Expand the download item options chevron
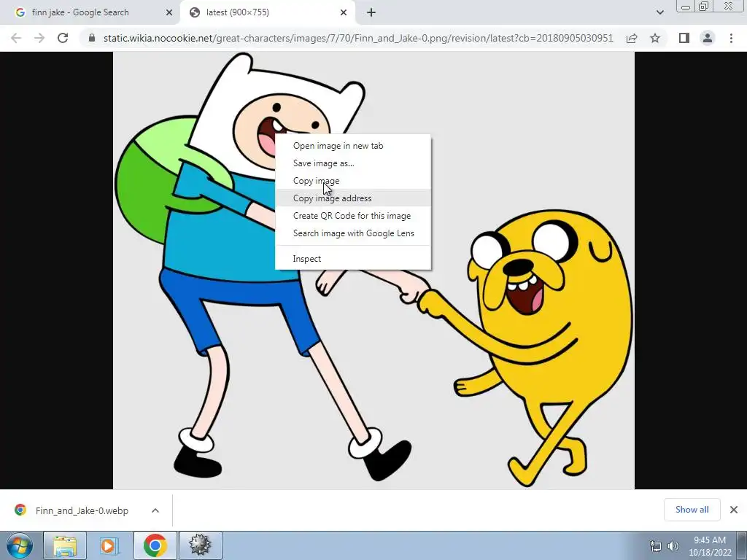Viewport: 747px width, 560px height. [155, 510]
